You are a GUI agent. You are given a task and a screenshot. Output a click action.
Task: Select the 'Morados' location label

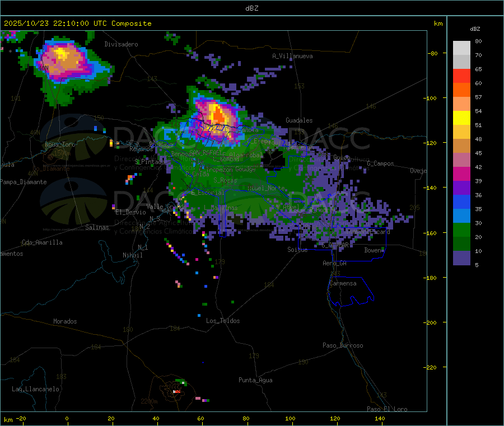click(x=65, y=321)
